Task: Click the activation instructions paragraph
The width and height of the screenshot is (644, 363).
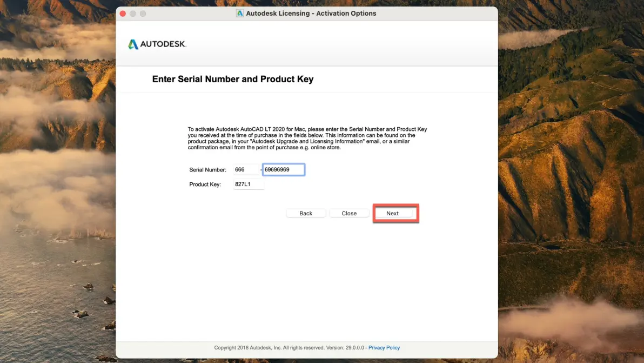Action: [x=307, y=138]
